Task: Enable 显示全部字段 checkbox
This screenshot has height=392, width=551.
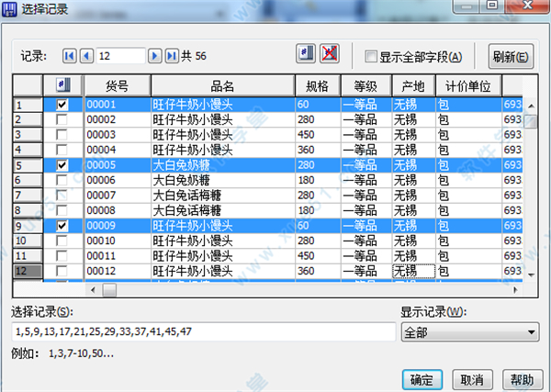Action: [x=371, y=56]
